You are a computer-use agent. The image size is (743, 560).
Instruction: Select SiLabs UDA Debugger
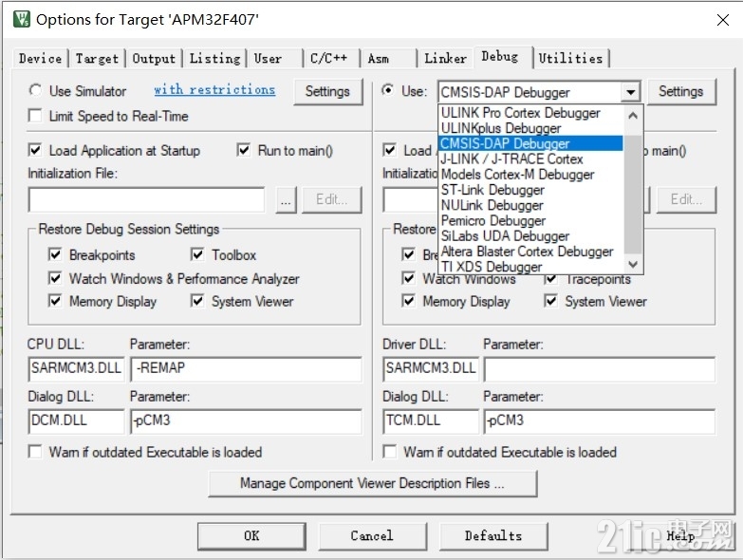click(530, 236)
